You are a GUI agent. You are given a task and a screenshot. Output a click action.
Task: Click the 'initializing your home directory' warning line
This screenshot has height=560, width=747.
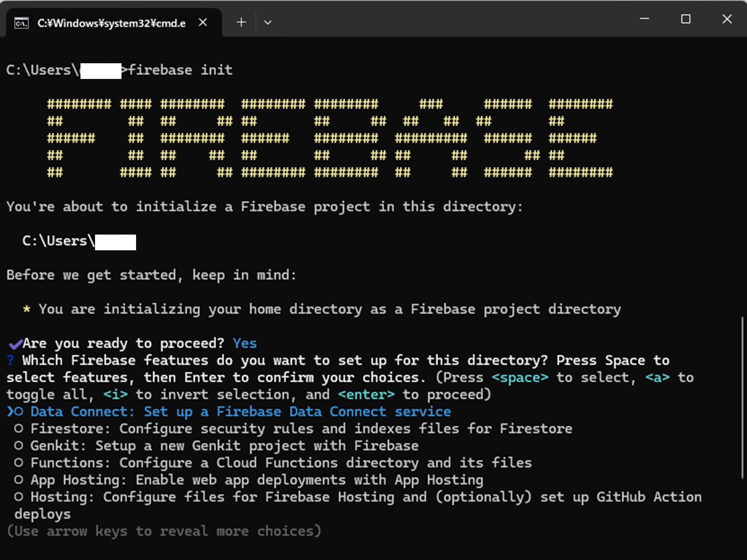pos(330,309)
